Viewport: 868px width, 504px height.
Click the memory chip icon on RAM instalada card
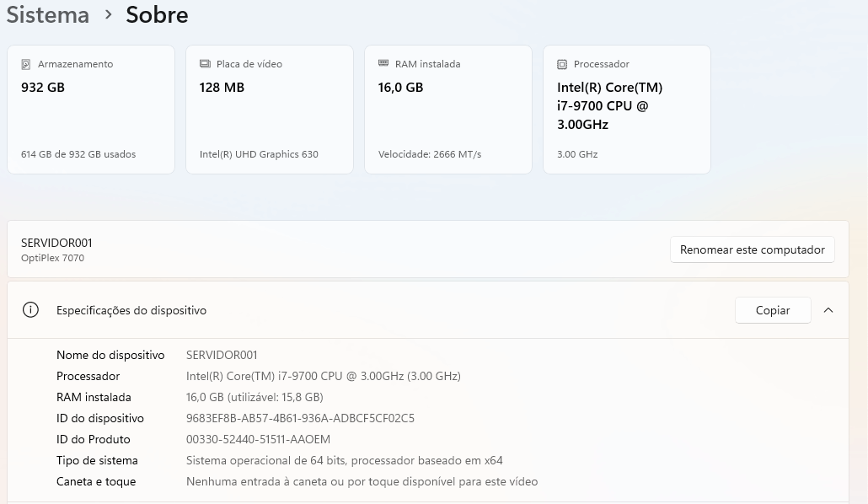pos(383,64)
